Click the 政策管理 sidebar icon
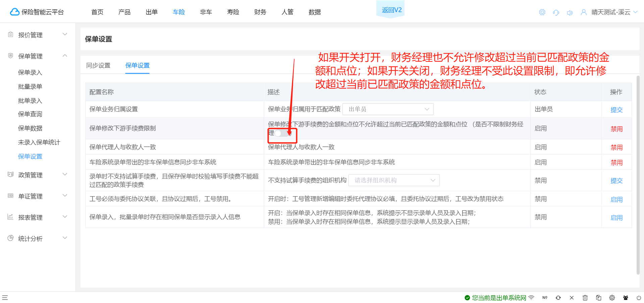Image resolution: width=644 pixels, height=303 pixels. pos(10,175)
